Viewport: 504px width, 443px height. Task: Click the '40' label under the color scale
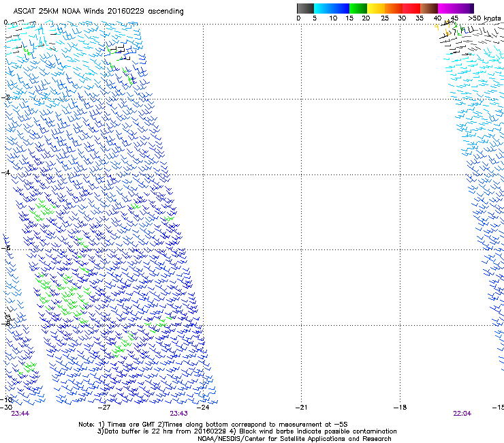pyautogui.click(x=437, y=18)
